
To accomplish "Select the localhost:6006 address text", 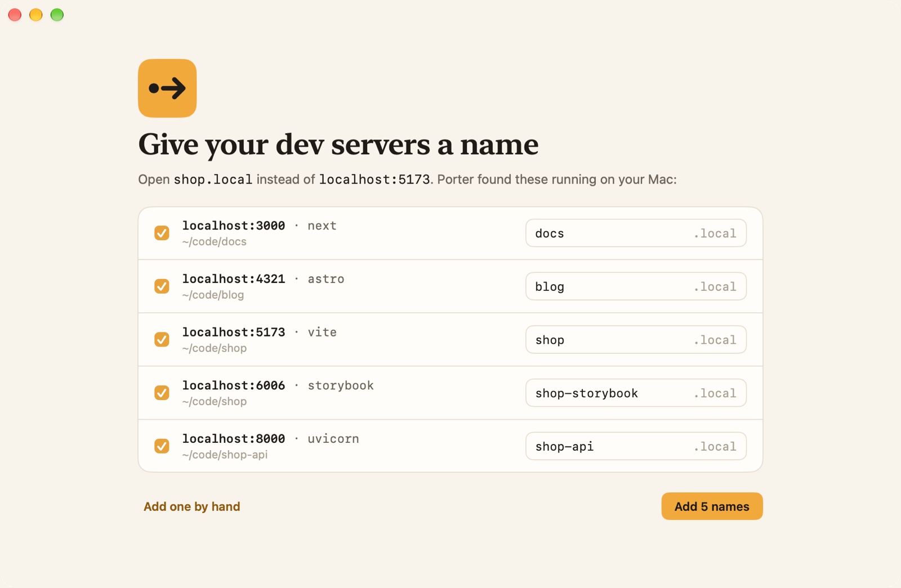I will [x=234, y=385].
